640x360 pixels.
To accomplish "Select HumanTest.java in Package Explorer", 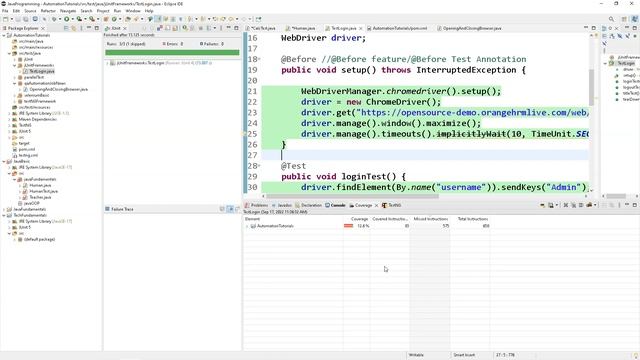I will tap(43, 191).
